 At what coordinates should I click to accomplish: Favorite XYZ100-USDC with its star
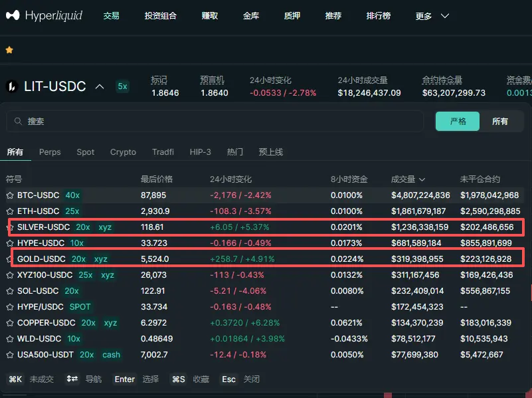coord(10,275)
